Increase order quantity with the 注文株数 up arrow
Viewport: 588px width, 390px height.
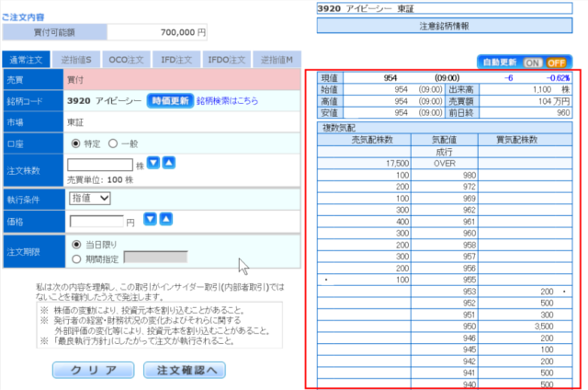tap(169, 163)
